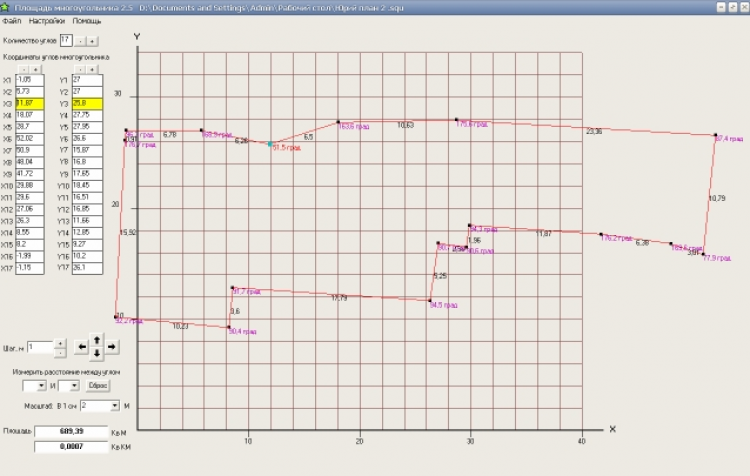Increase the number of corners with plus
Image resolution: width=750 pixels, height=476 pixels.
click(x=92, y=41)
